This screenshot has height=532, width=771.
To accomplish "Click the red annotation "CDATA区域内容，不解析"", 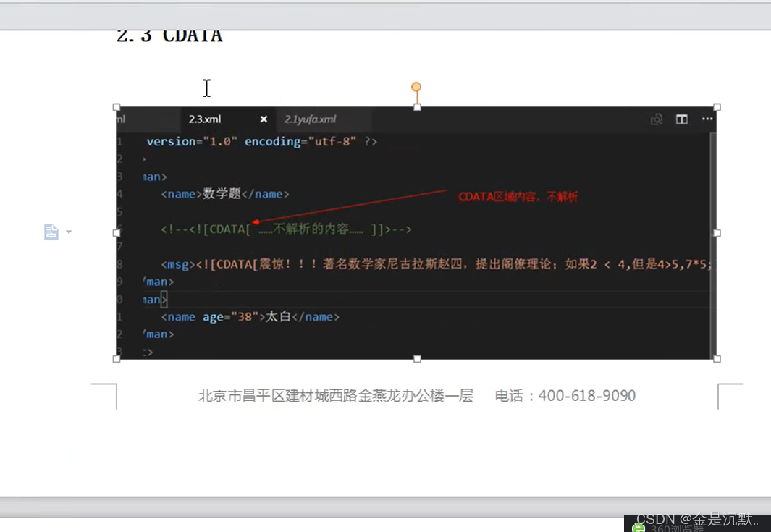I will (x=518, y=197).
